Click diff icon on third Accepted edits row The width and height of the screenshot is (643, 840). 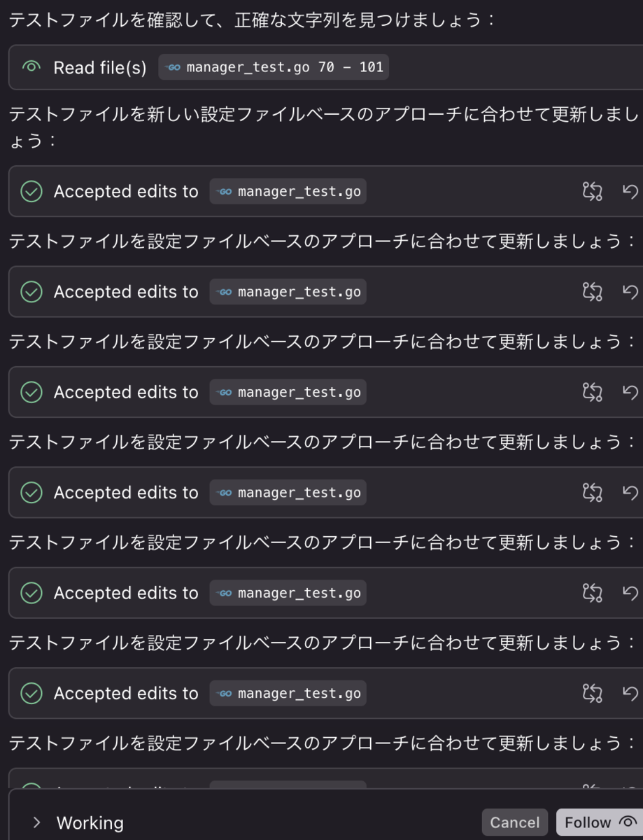(x=592, y=392)
